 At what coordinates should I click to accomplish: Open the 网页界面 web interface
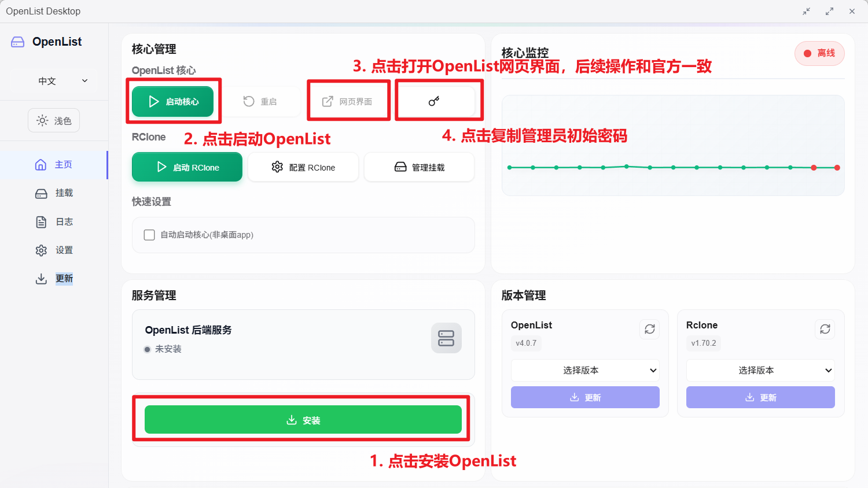[347, 102]
